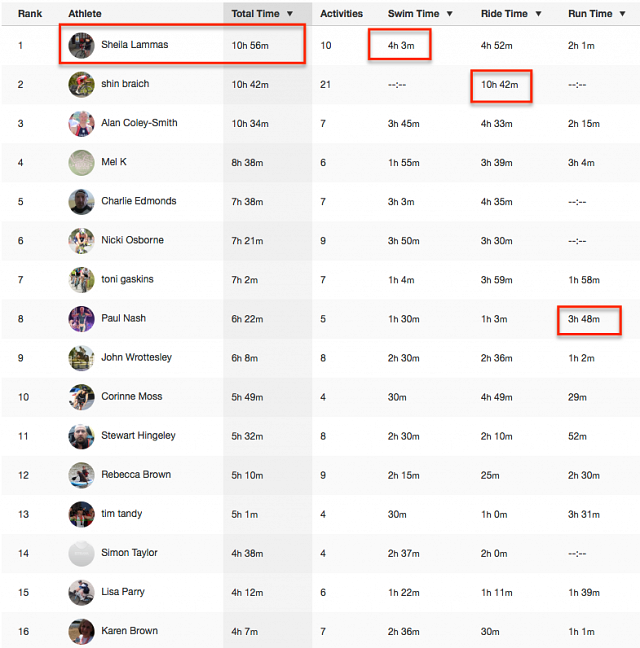Open Simon Taylor's default avatar
This screenshot has height=648, width=640.
(81, 553)
